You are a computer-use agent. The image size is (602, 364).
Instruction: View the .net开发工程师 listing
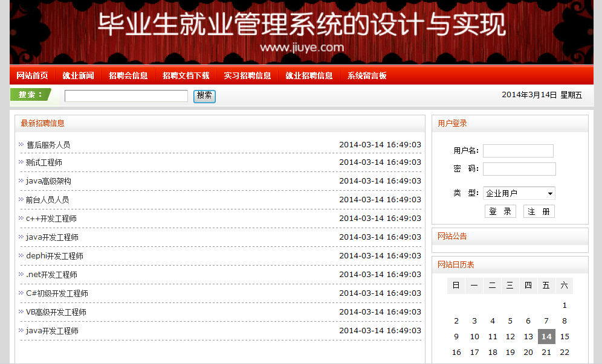51,275
